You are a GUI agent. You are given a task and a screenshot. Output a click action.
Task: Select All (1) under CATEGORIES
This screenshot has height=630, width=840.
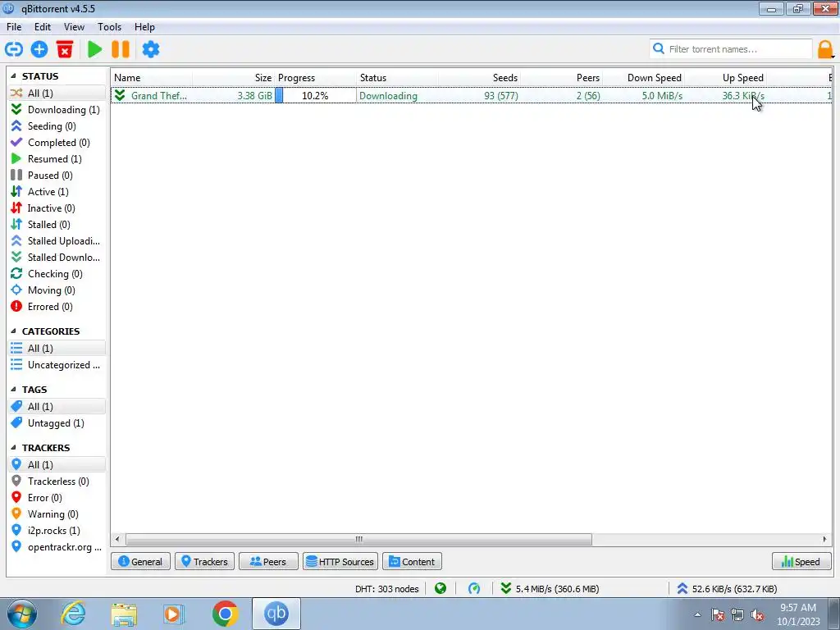[x=56, y=348]
